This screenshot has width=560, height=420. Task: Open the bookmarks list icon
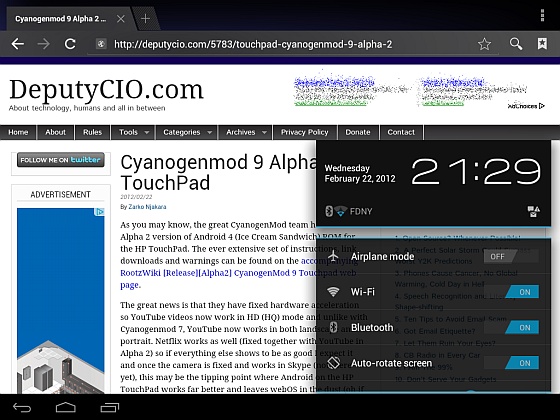(542, 44)
